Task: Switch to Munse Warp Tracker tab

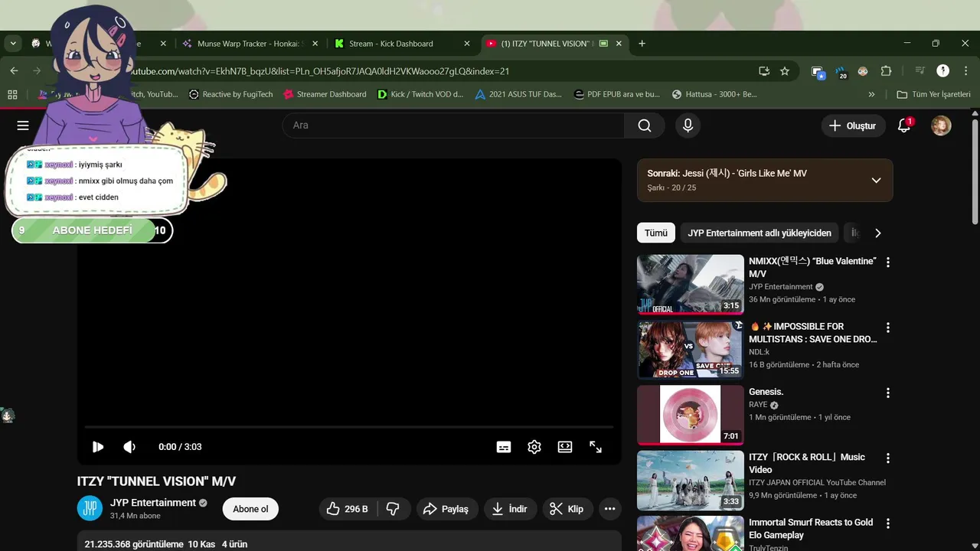Action: pos(250,44)
